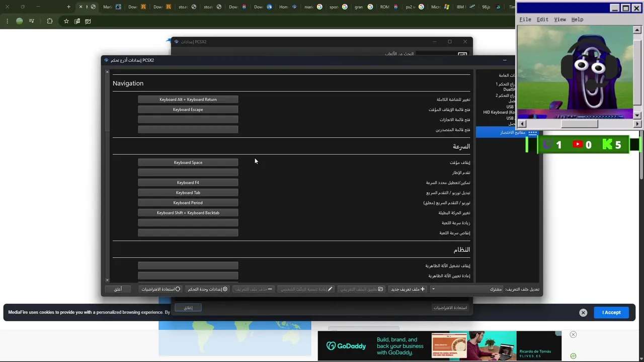Image resolution: width=644 pixels, height=362 pixels.
Task: Set binding for تقدم الإطار frame advance
Action: coord(188,172)
